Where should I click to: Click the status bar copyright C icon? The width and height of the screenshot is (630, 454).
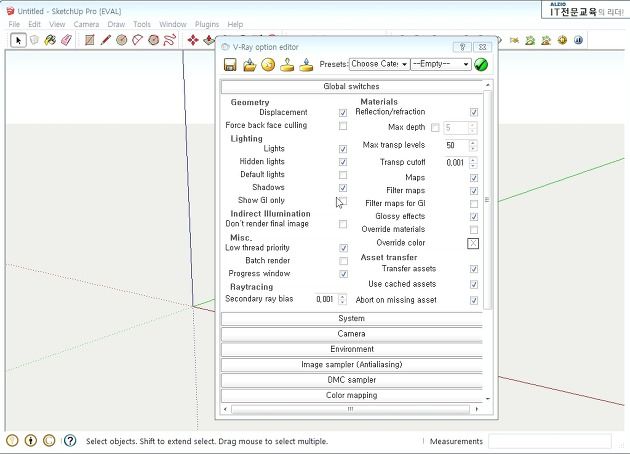click(49, 441)
